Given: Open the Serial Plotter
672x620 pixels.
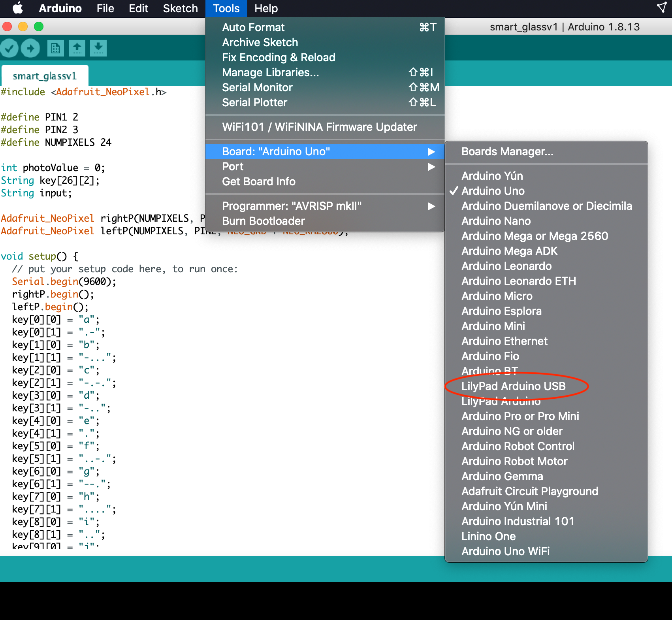Looking at the screenshot, I should point(325,102).
